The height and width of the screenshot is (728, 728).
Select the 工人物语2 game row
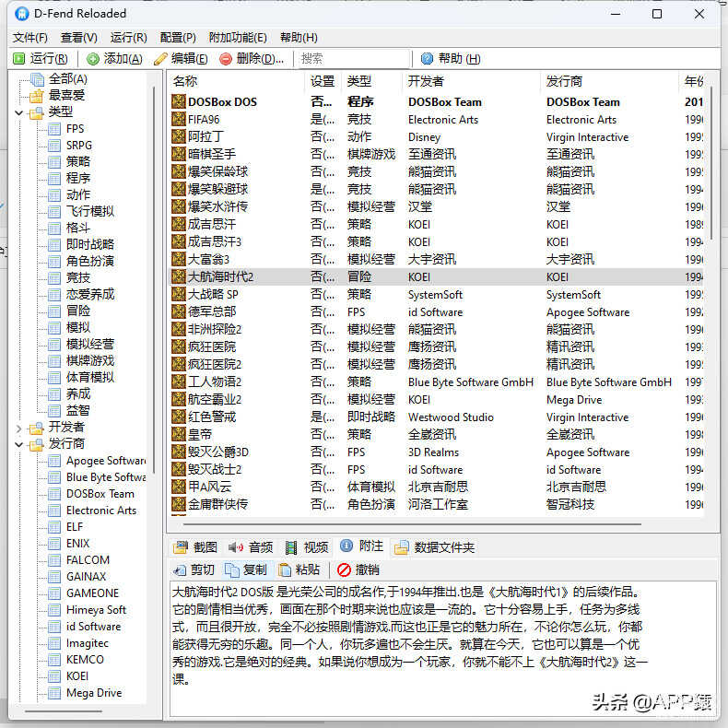[436, 382]
